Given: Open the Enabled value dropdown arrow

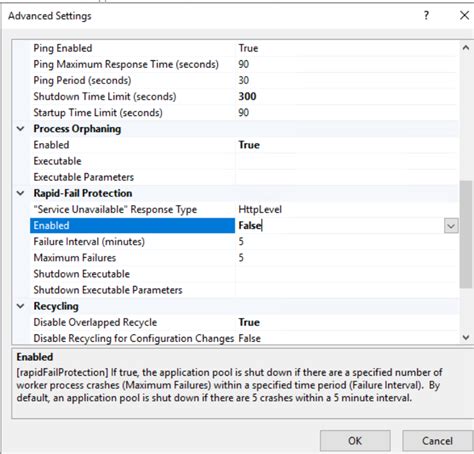Looking at the screenshot, I should [451, 226].
